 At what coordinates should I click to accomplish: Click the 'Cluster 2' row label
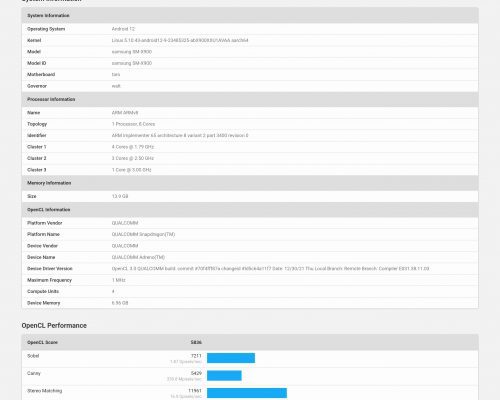click(37, 158)
